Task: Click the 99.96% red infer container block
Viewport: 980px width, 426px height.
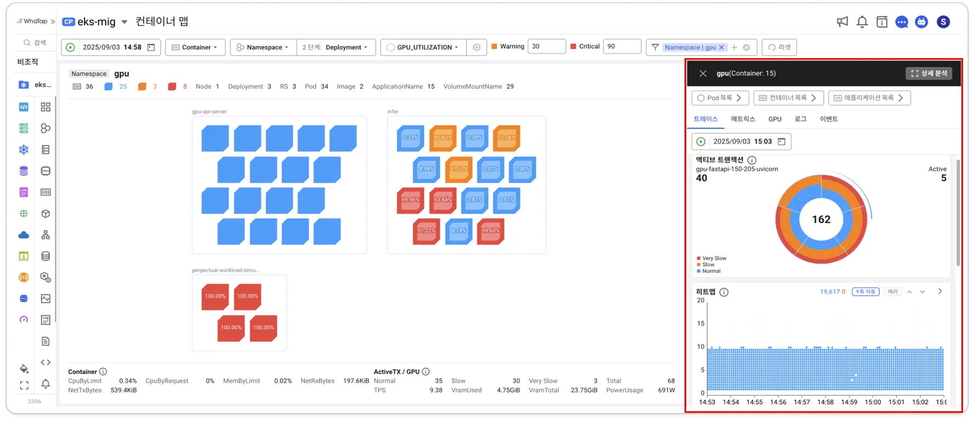Action: pos(411,200)
